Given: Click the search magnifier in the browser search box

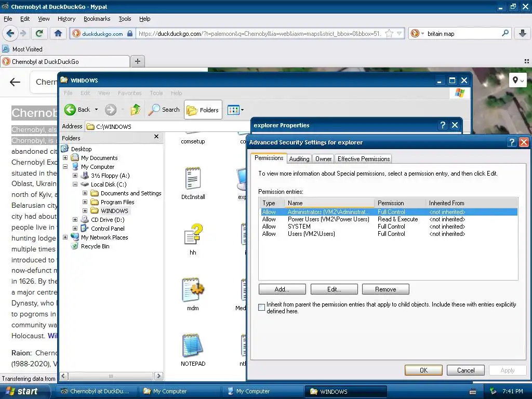Looking at the screenshot, I should click(505, 33).
